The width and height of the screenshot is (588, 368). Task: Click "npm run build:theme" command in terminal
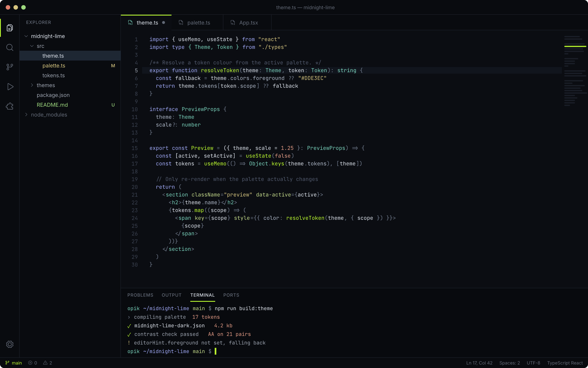pos(244,308)
